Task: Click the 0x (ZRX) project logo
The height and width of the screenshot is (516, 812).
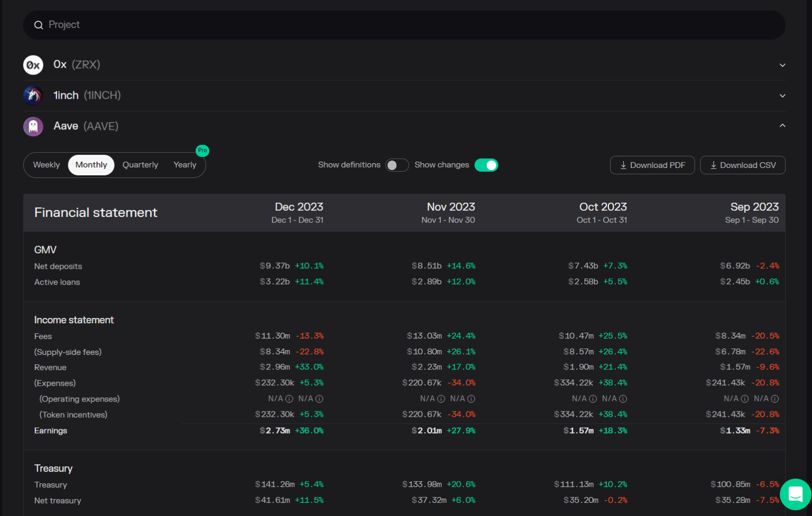Action: (33, 64)
